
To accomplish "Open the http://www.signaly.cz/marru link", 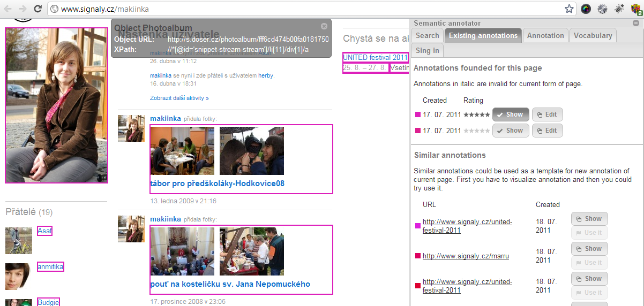I will (466, 256).
